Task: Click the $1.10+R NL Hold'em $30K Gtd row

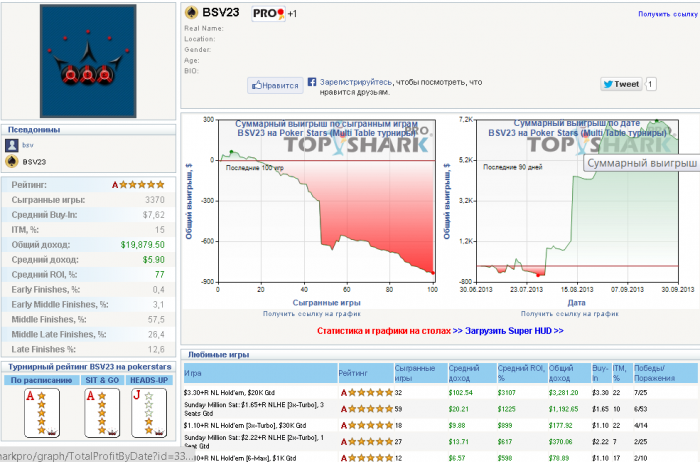Action: pos(440,425)
